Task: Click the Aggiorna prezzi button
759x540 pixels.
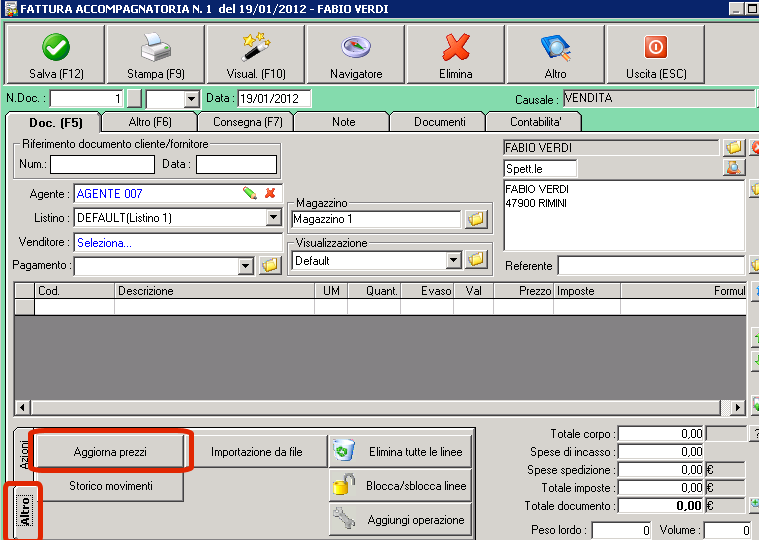Action: coord(110,451)
